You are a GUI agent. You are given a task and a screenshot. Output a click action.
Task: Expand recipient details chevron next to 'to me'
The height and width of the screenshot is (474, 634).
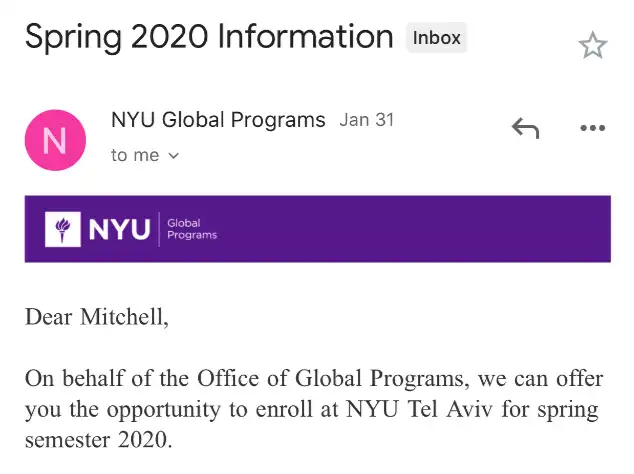tap(173, 156)
